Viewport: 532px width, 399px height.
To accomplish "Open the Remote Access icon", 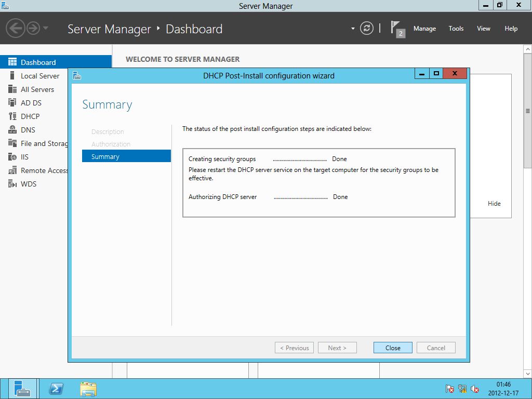I will point(12,170).
